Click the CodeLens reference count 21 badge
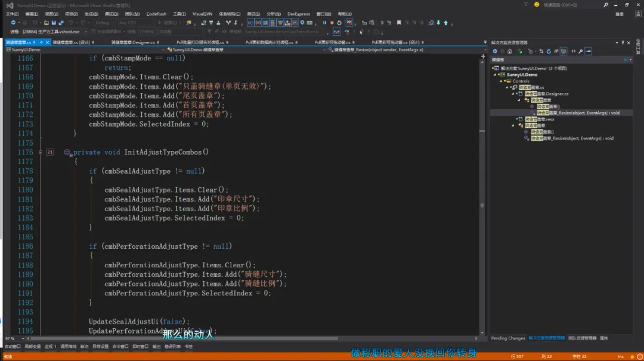Image resolution: width=644 pixels, height=361 pixels. point(49,152)
